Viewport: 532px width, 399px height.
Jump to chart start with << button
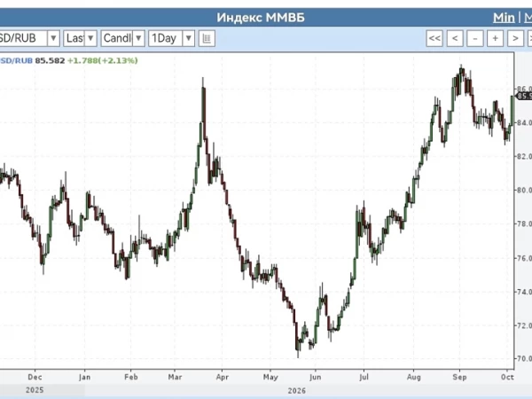[434, 38]
